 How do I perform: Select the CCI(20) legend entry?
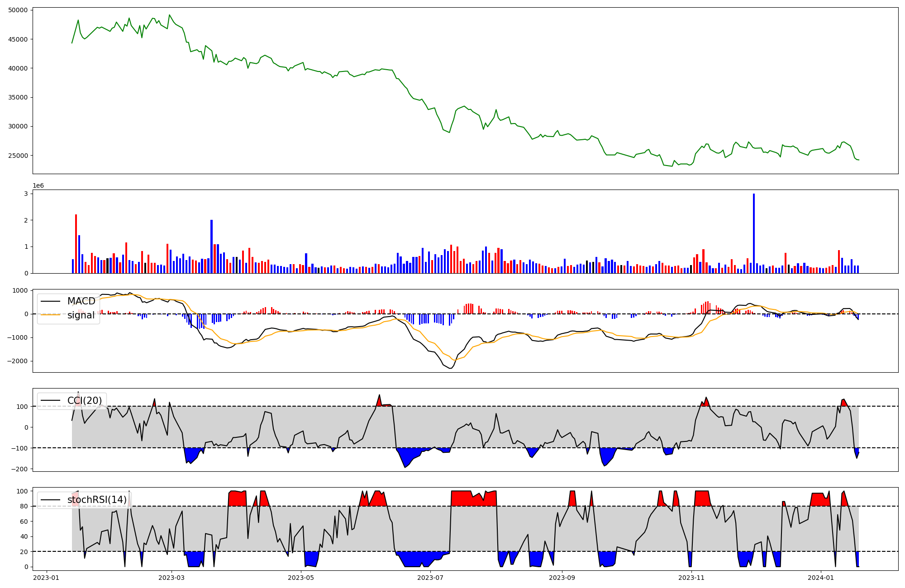coord(85,400)
